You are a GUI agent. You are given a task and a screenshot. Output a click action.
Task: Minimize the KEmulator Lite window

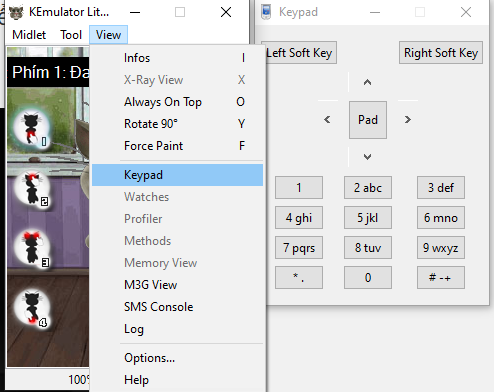click(x=135, y=12)
